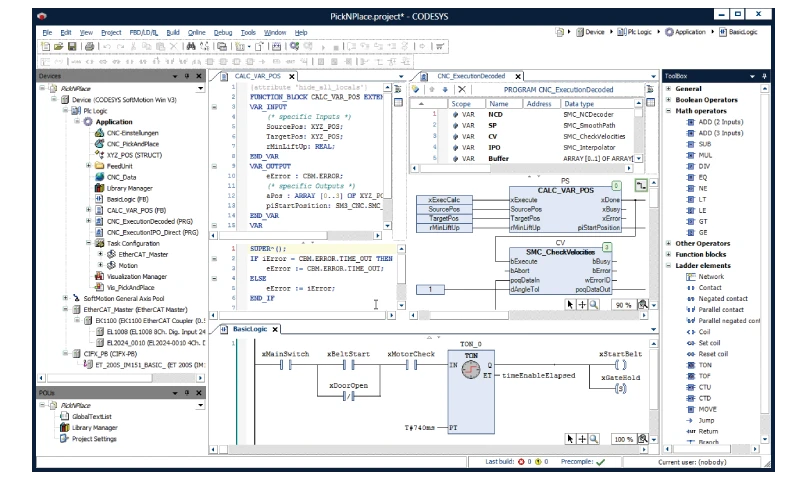Viewport: 800px width, 480px height.
Task: Pin the Devices panel
Action: pyautogui.click(x=187, y=76)
